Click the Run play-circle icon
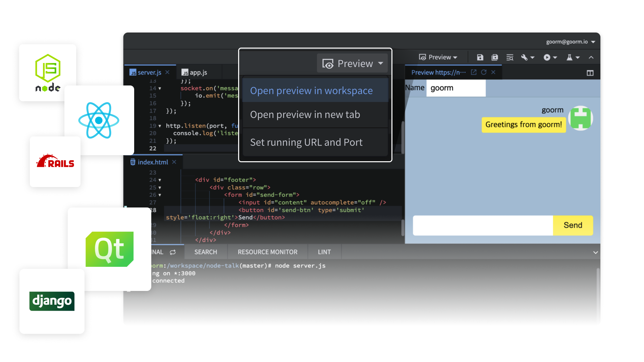This screenshot has height=362, width=644. tap(547, 57)
